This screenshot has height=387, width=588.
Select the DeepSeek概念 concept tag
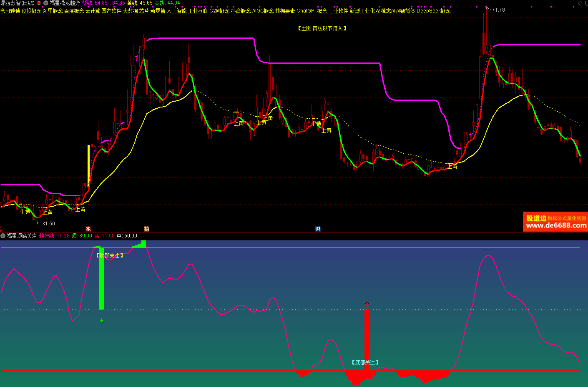coord(433,11)
